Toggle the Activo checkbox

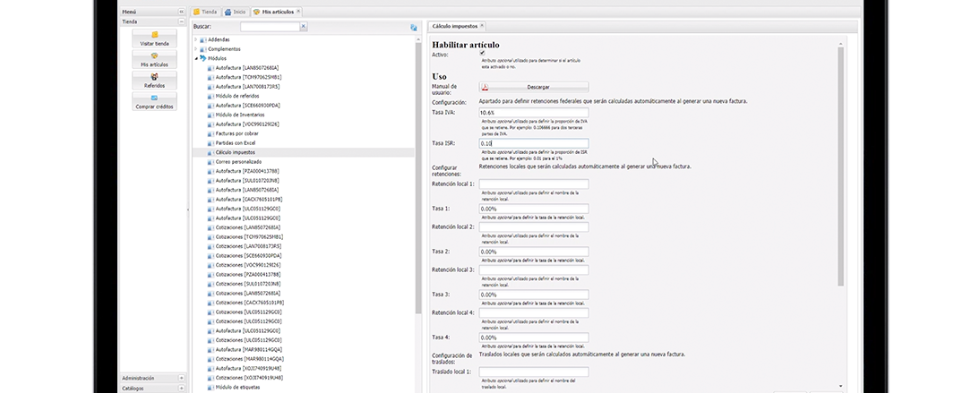click(x=483, y=54)
